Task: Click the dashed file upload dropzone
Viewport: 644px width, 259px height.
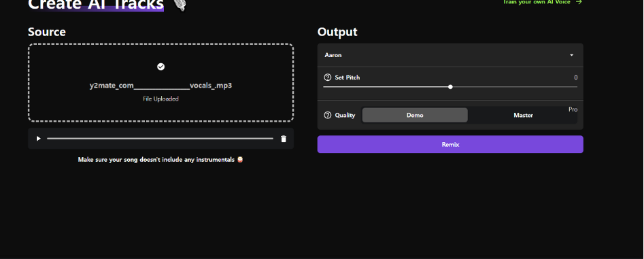Action: click(161, 82)
